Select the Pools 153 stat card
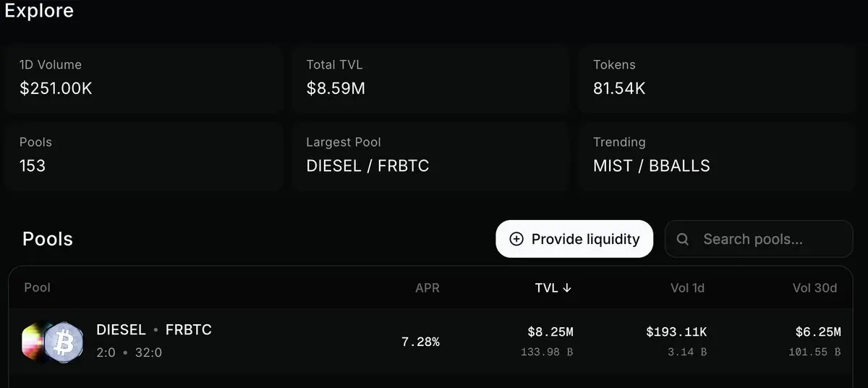Viewport: 868px width, 388px height. click(143, 156)
